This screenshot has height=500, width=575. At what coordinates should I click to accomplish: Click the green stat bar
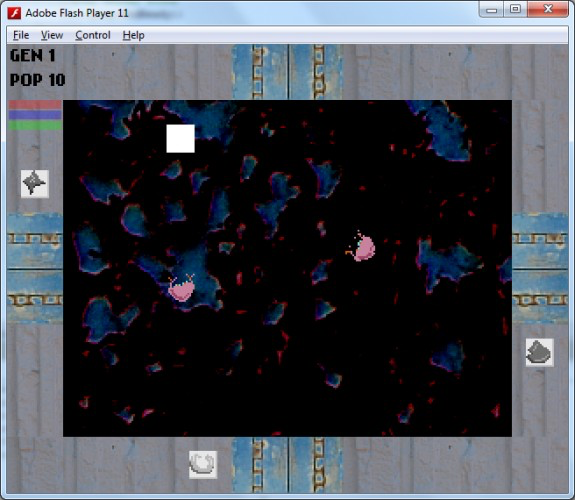tap(35, 125)
